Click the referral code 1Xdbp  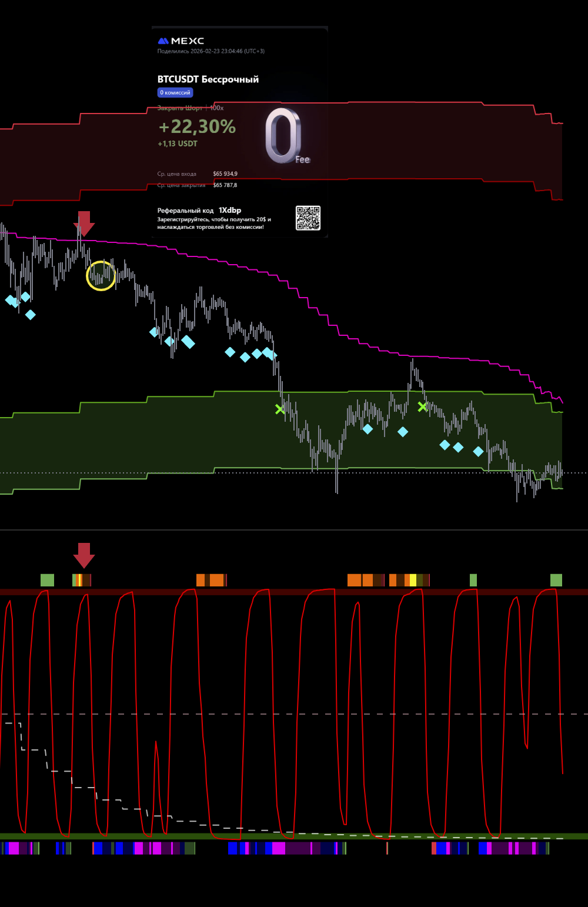(230, 210)
